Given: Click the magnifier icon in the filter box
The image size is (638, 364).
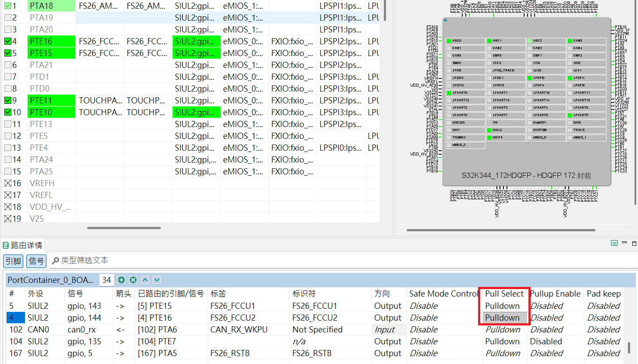Looking at the screenshot, I should click(x=56, y=261).
